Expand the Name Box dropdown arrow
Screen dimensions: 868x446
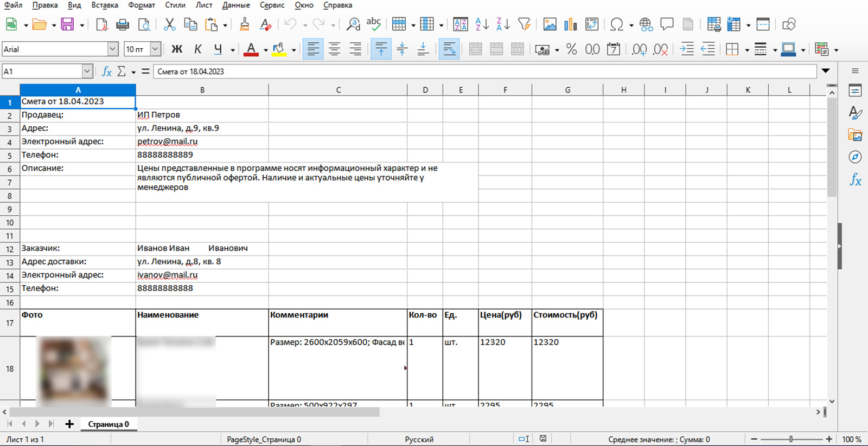point(87,72)
